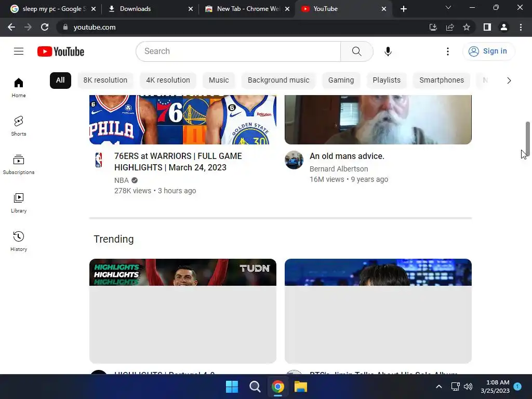The width and height of the screenshot is (532, 399).
Task: Click the Sign in button
Action: 488,51
